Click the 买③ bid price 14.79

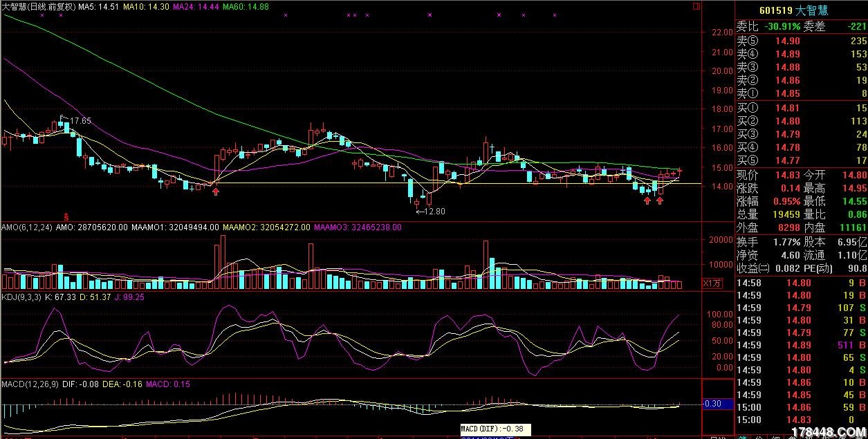pos(787,134)
